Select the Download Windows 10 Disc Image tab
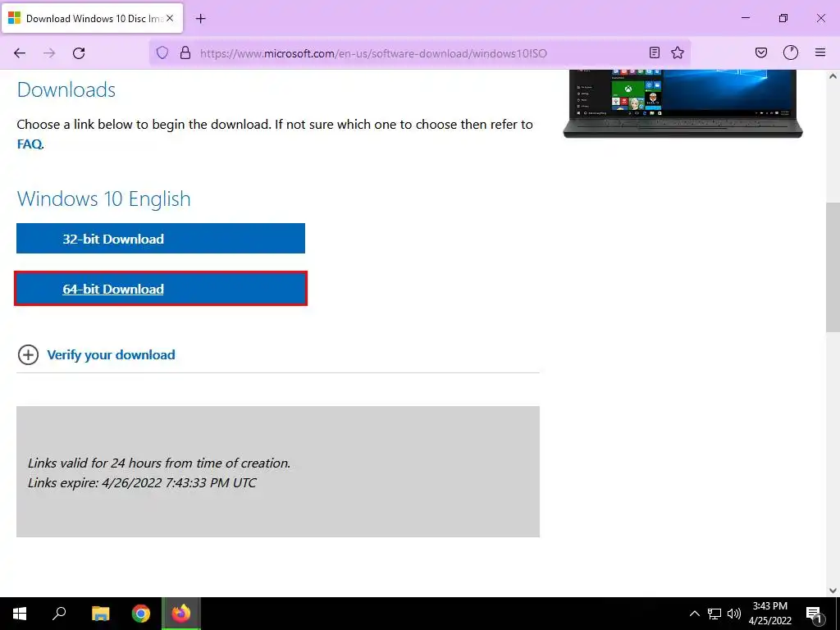This screenshot has height=630, width=840. tap(92, 18)
